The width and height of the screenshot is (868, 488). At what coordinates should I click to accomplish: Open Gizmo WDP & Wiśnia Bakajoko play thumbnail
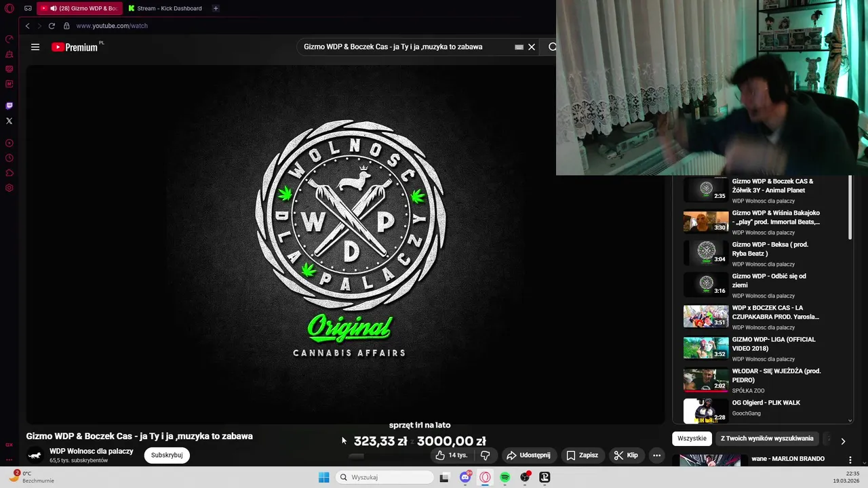[706, 221]
